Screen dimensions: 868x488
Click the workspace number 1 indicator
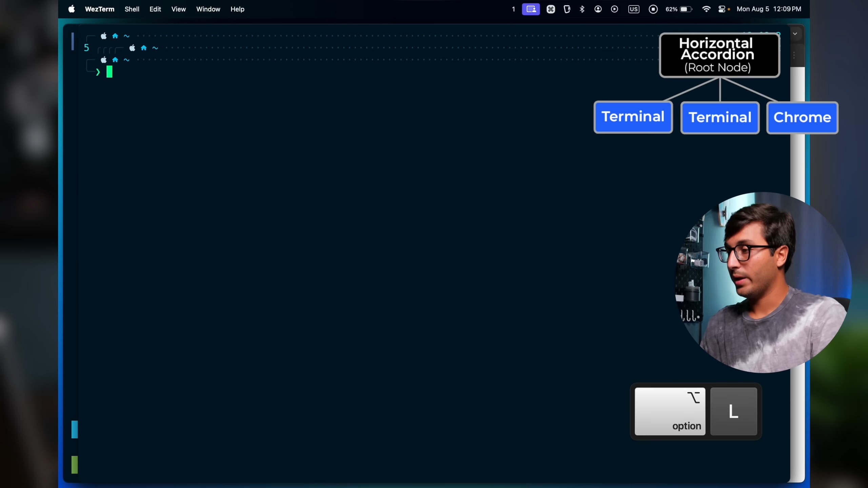513,9
